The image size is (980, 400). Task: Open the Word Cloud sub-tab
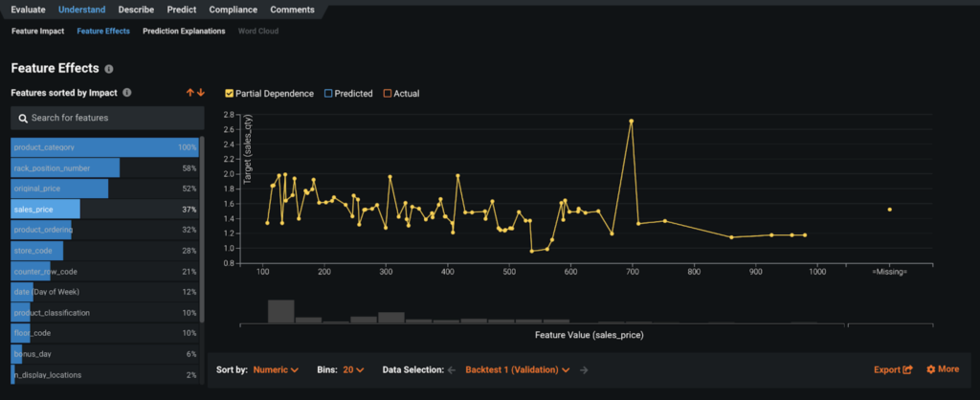tap(258, 31)
